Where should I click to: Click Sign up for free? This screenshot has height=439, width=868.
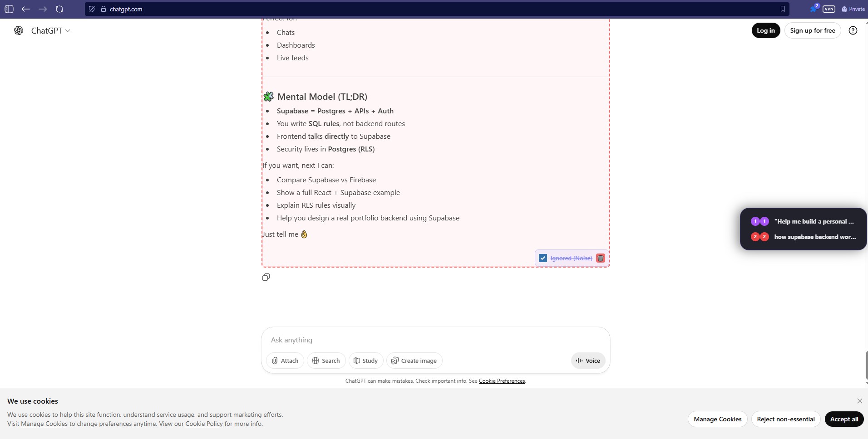pos(812,30)
